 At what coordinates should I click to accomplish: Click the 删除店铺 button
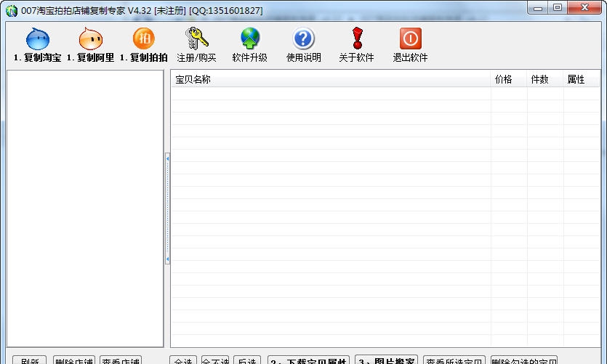tap(74, 360)
